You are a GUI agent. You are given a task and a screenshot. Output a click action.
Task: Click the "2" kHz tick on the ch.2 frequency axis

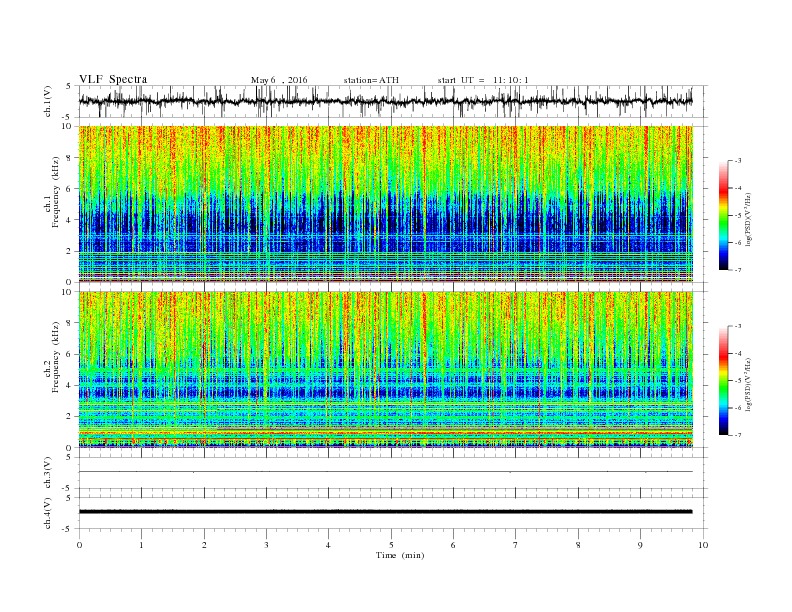69,417
